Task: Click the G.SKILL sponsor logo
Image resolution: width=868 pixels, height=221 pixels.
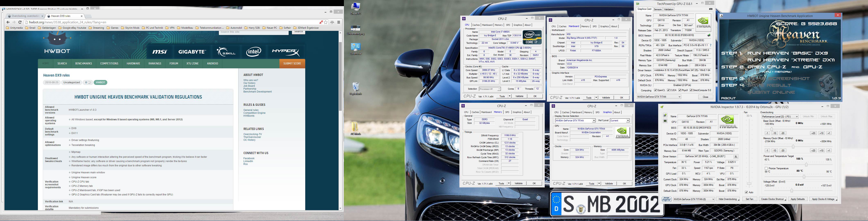Action: click(226, 52)
